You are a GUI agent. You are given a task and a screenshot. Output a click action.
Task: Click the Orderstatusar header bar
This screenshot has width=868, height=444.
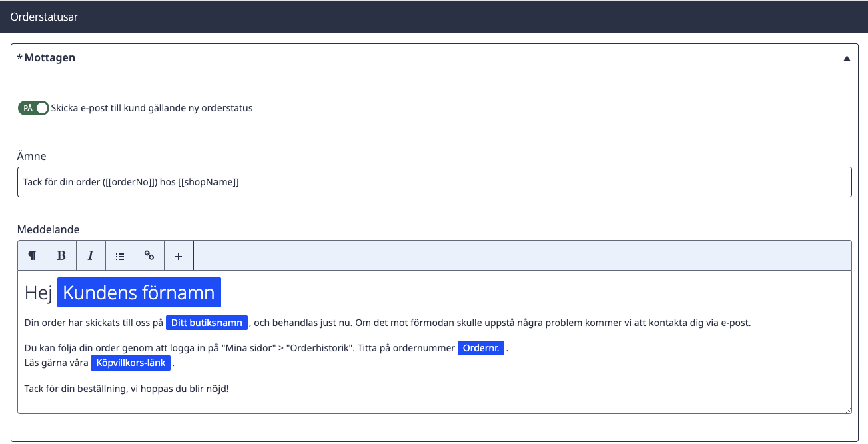click(434, 17)
